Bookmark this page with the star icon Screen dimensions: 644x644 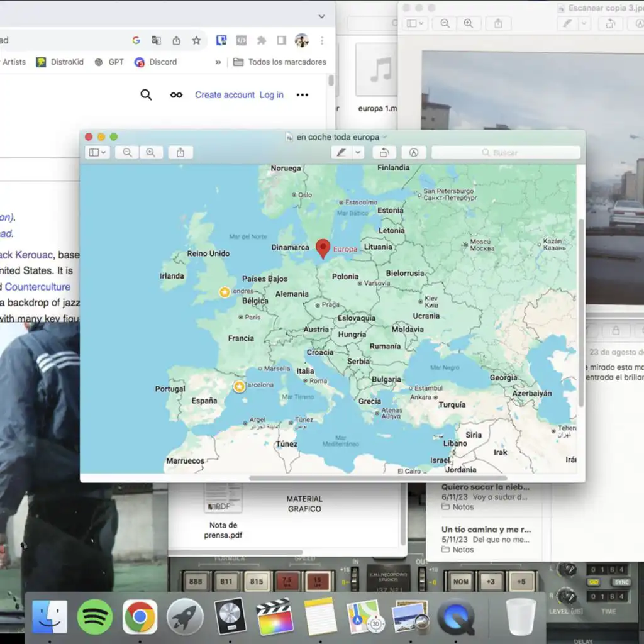point(196,40)
